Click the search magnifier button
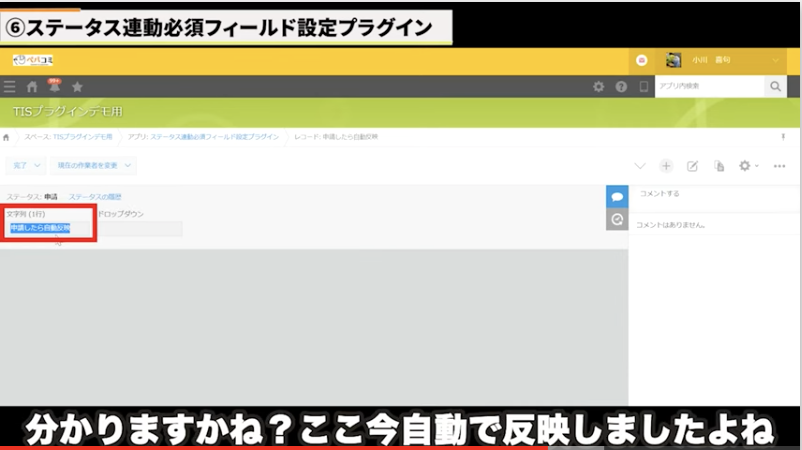Screen dimensions: 802x450 tap(775, 87)
